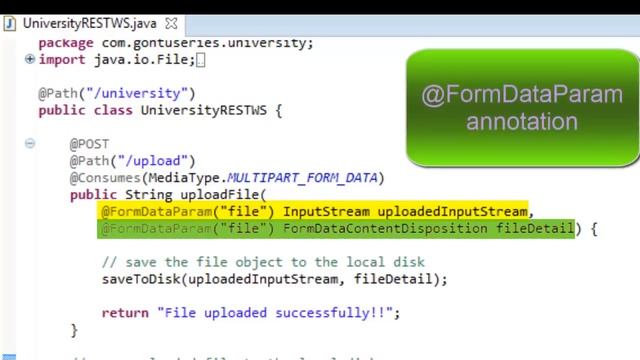Viewport: 640px width, 360px height.
Task: Collapse the uploadFile method block
Action: [x=30, y=143]
